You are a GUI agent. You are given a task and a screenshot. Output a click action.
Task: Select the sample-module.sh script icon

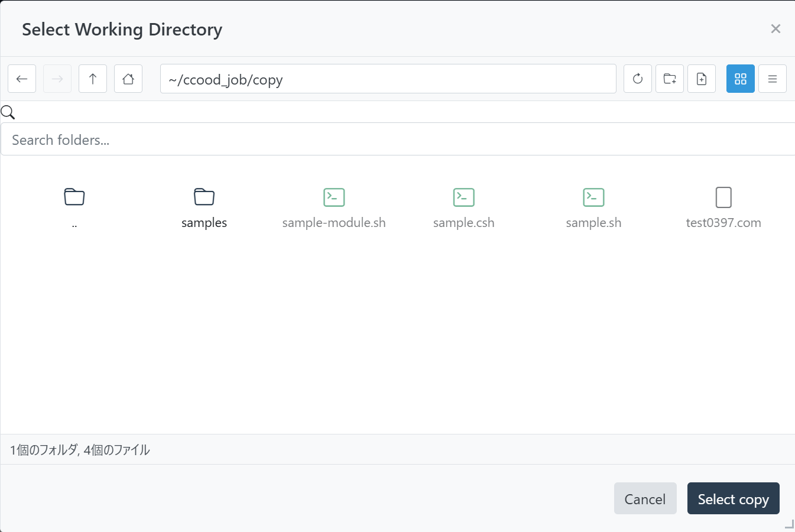coord(334,197)
